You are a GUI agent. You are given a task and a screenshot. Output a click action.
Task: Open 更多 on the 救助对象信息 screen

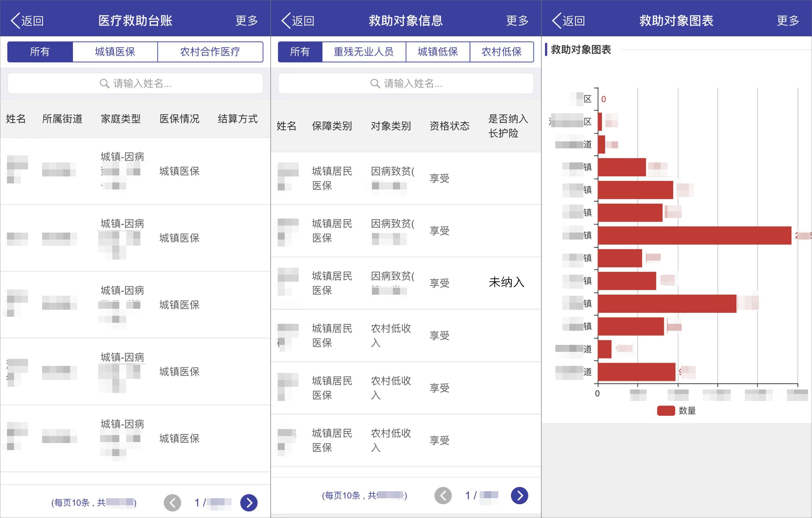click(x=517, y=20)
